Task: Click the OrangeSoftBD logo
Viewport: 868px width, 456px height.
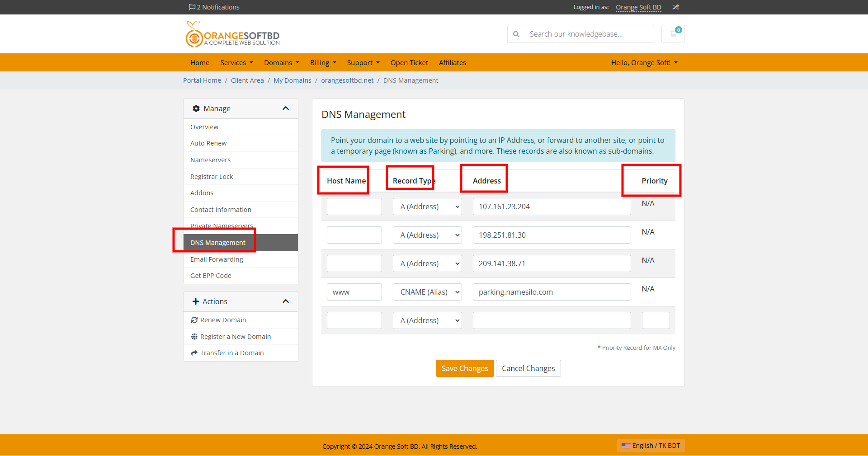Action: [232, 33]
